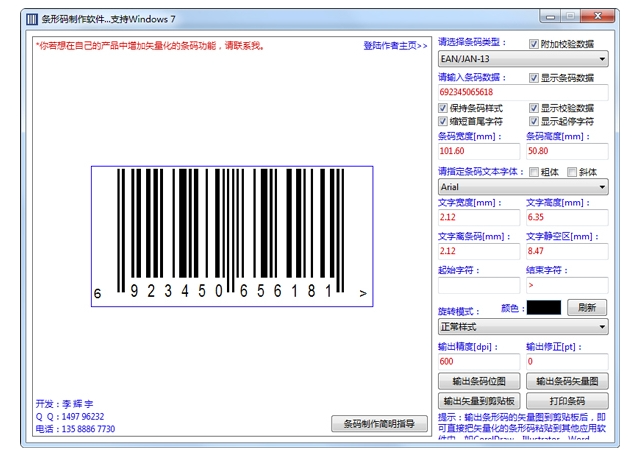639x457 pixels.
Task: Click the red notice text about 矢量化条码功能
Action: 150,46
